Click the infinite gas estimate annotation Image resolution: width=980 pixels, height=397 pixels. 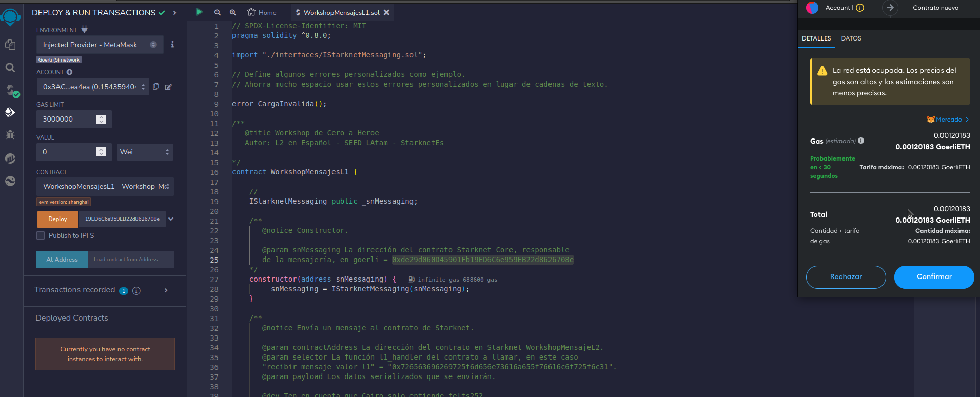453,280
